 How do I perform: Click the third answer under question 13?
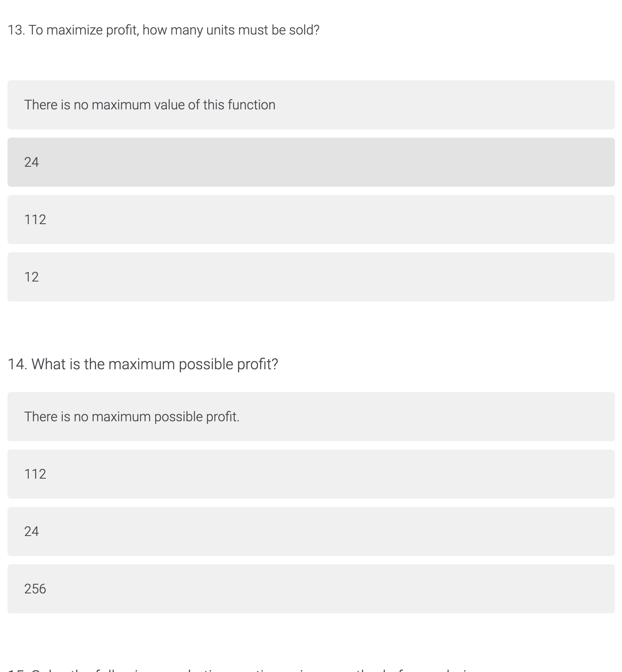click(311, 219)
